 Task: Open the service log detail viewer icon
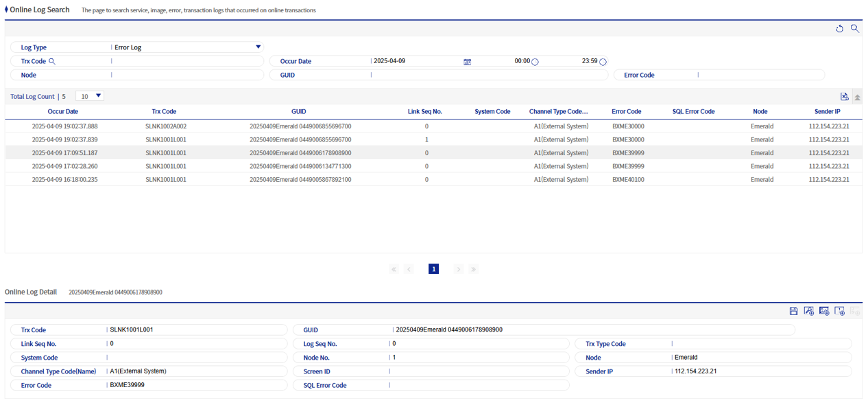(808, 311)
